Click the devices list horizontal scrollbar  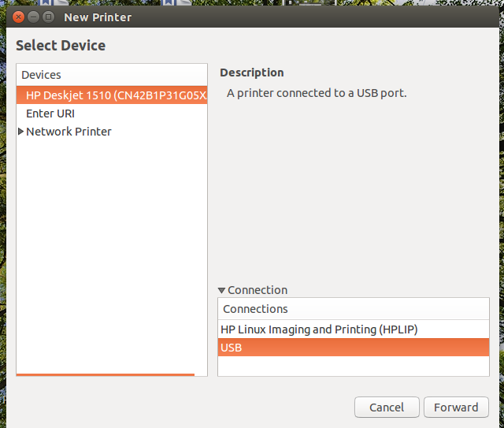point(106,374)
